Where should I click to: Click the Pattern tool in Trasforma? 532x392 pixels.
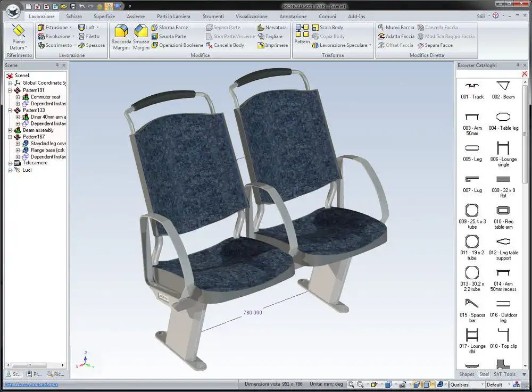(x=302, y=34)
